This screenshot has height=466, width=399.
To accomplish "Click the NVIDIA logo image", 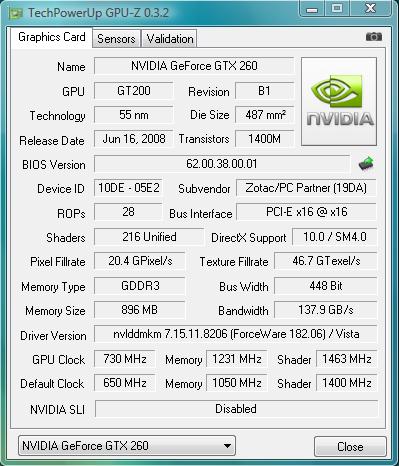I will point(339,102).
